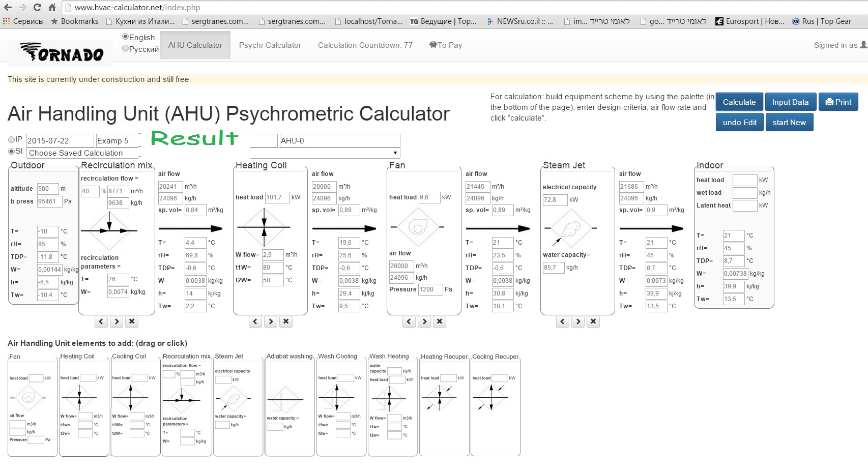Select English language radio button
Image resolution: width=868 pixels, height=471 pixels.
click(x=125, y=37)
